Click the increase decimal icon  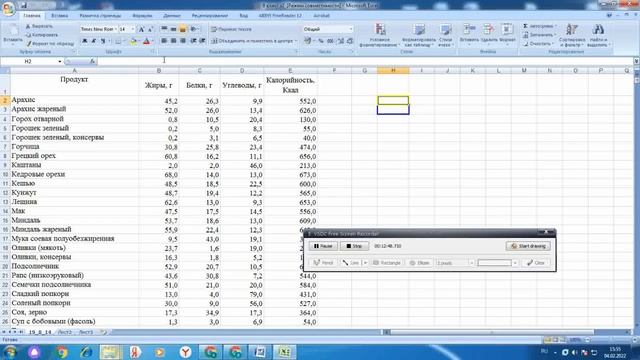pyautogui.click(x=340, y=41)
